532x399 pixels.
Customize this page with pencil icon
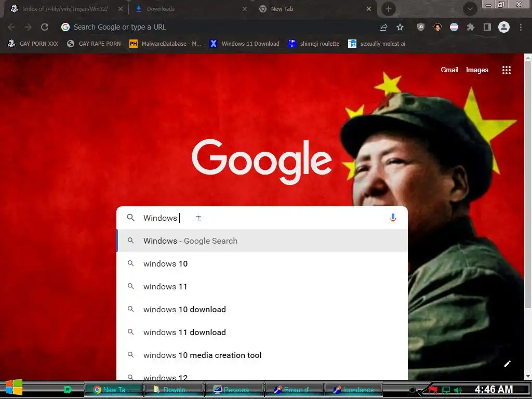[x=508, y=364]
